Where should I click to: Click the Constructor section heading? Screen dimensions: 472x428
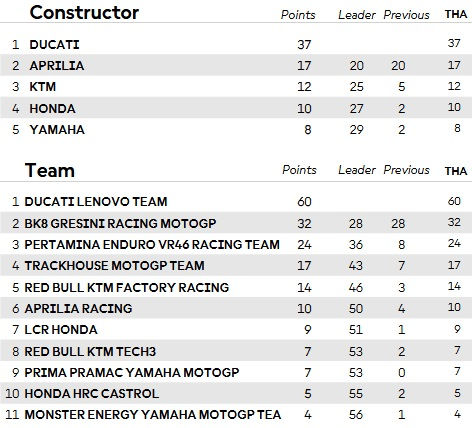coord(84,13)
